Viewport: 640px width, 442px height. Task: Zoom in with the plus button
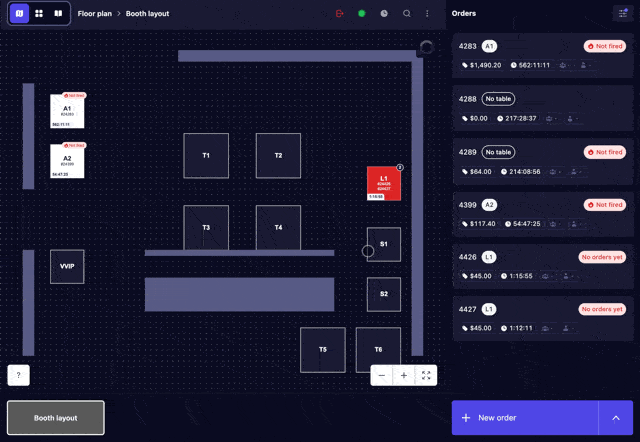(404, 375)
